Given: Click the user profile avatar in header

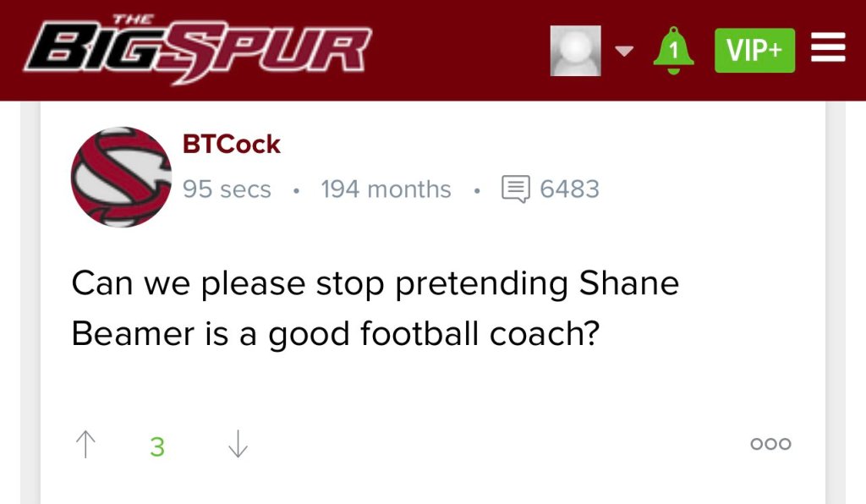Looking at the screenshot, I should click(x=575, y=51).
